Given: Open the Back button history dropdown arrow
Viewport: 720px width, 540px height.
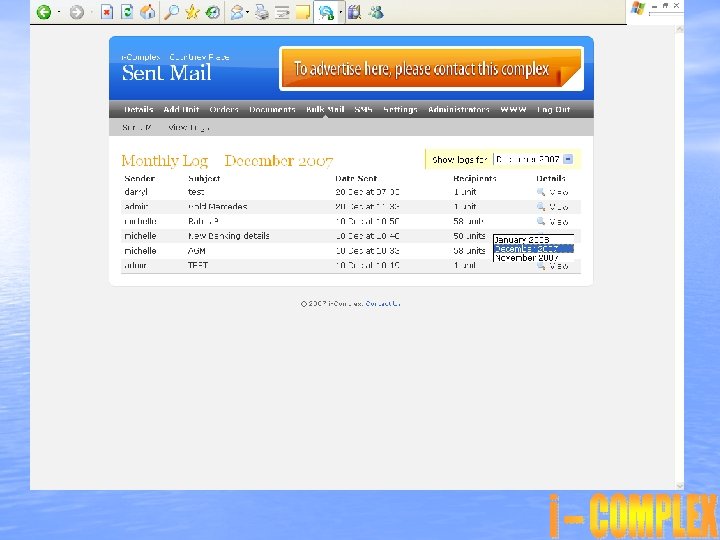Looking at the screenshot, I should (x=59, y=12).
